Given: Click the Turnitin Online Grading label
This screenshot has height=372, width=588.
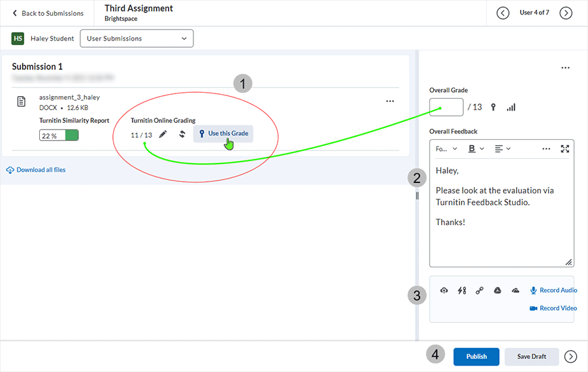Looking at the screenshot, I should (163, 120).
